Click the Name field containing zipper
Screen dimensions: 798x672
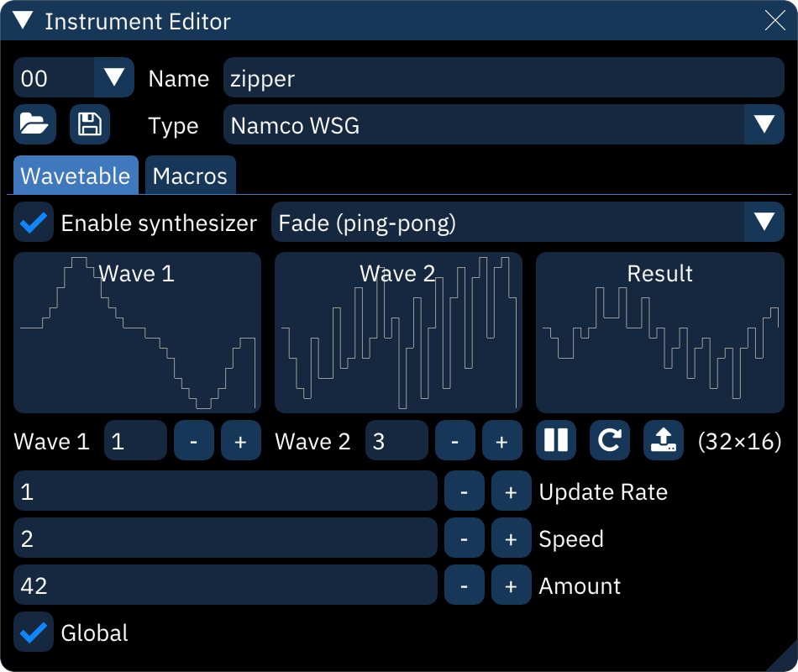pos(502,77)
